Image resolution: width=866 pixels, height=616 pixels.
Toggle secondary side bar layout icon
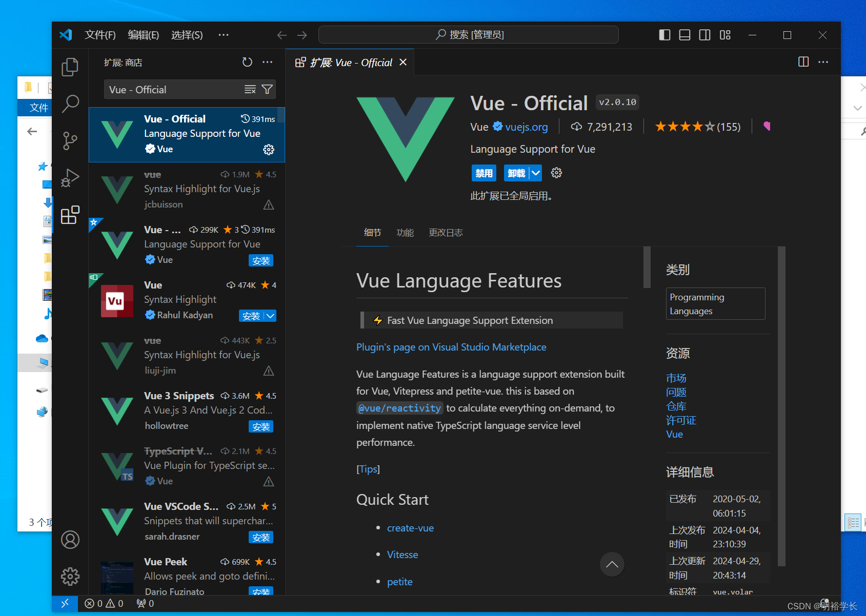705,35
